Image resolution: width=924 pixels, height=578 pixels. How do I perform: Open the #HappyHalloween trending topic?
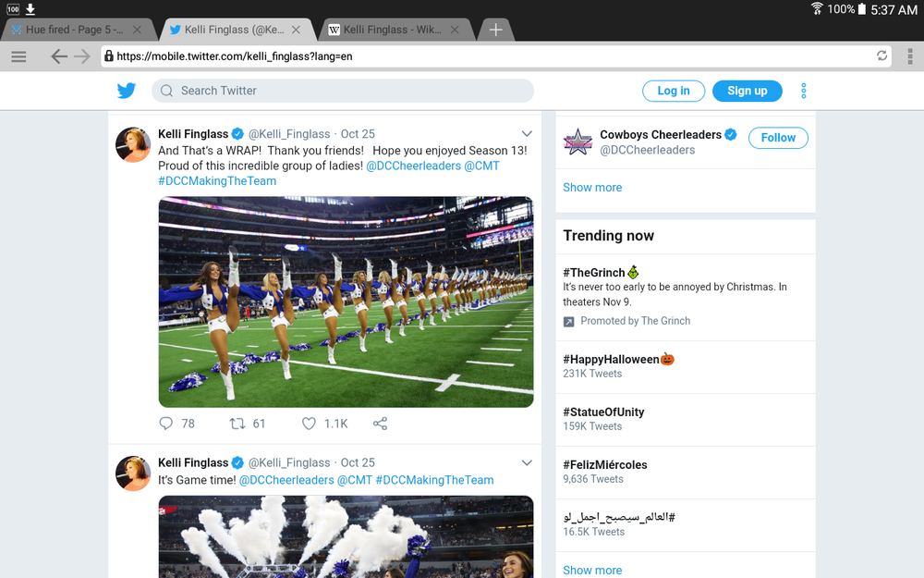pos(686,367)
